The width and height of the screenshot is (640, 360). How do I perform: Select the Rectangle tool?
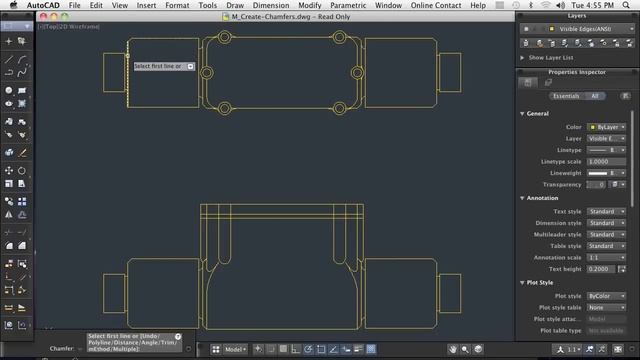click(x=22, y=90)
